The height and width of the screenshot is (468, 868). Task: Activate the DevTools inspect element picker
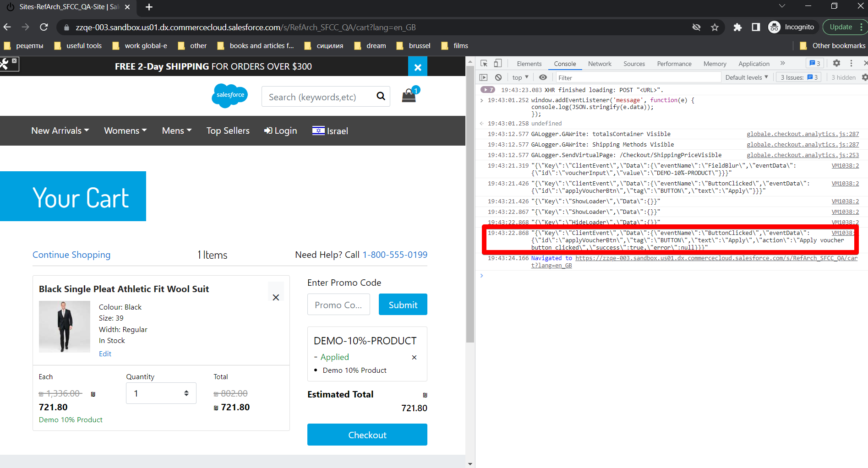click(x=484, y=63)
